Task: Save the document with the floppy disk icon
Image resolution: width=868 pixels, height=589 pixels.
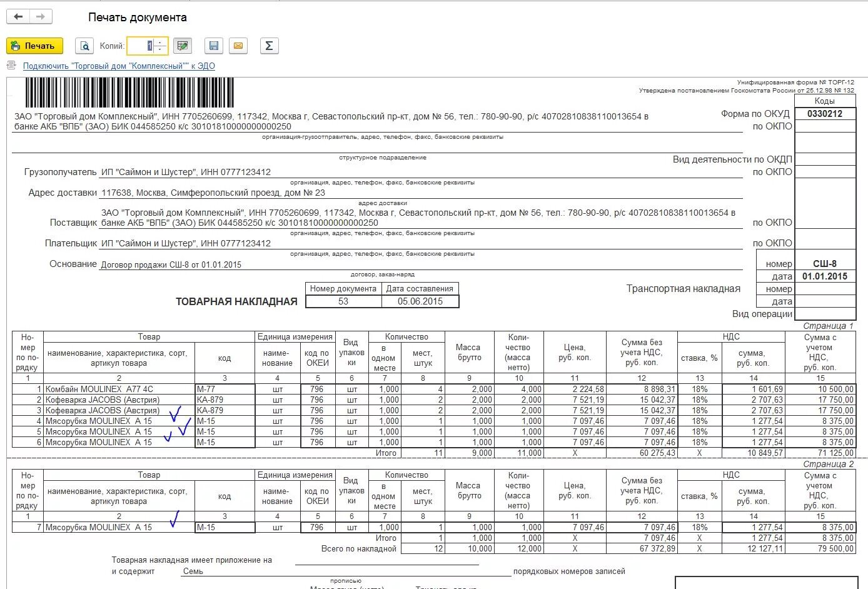Action: click(x=214, y=46)
